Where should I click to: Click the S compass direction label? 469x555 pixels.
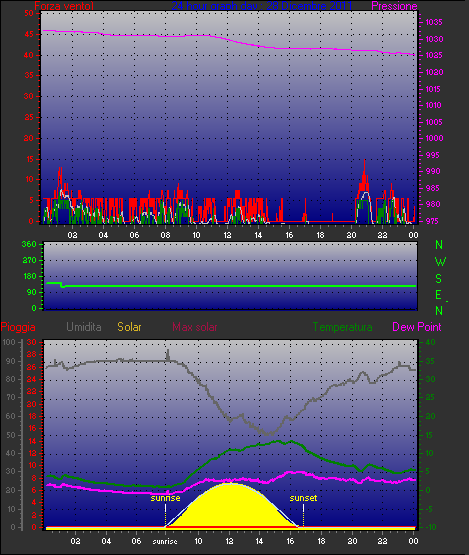(x=439, y=279)
